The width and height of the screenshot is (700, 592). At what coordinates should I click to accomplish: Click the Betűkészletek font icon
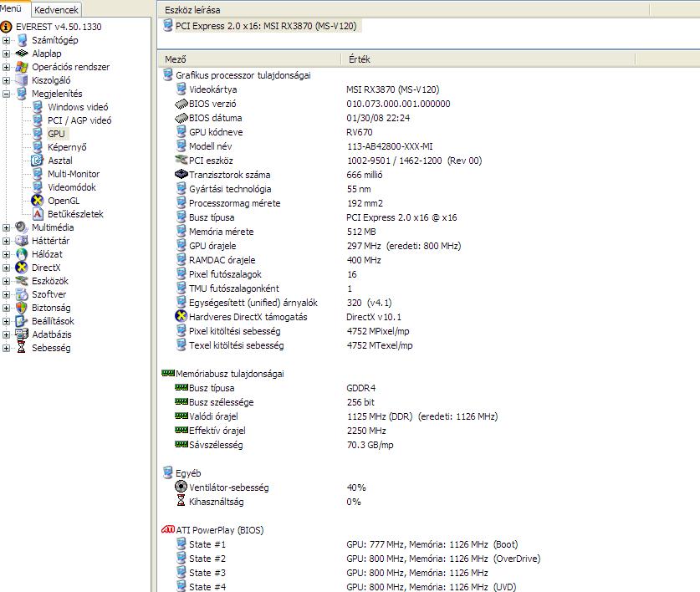click(x=38, y=214)
